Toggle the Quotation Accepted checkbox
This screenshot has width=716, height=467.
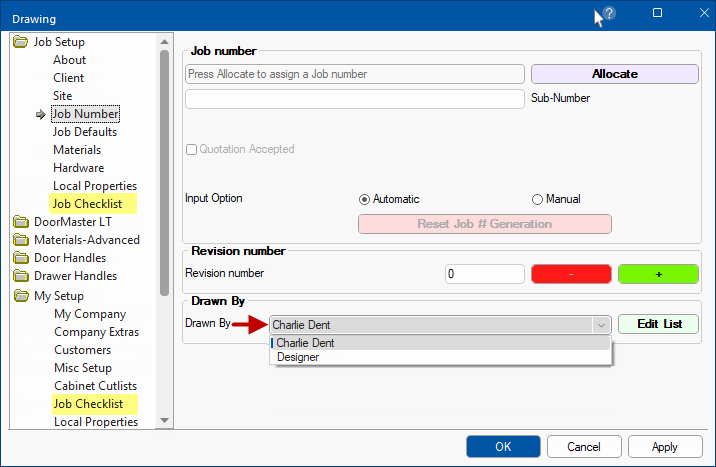point(191,149)
